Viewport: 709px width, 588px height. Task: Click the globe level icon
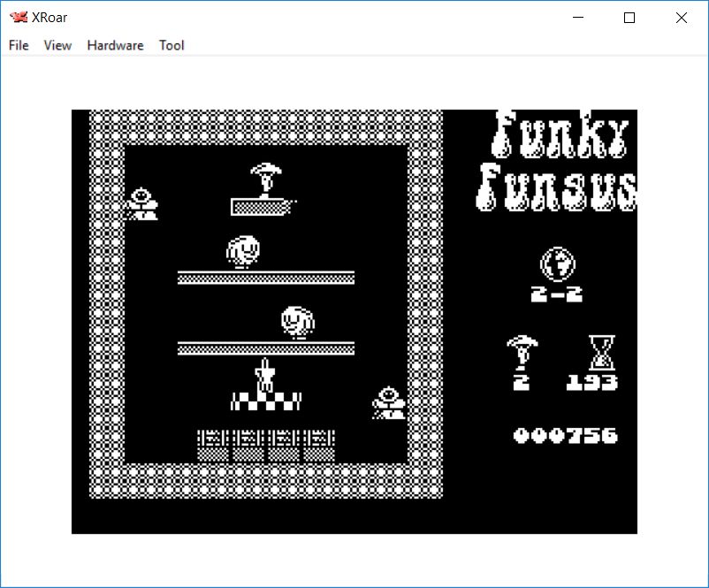coord(558,263)
